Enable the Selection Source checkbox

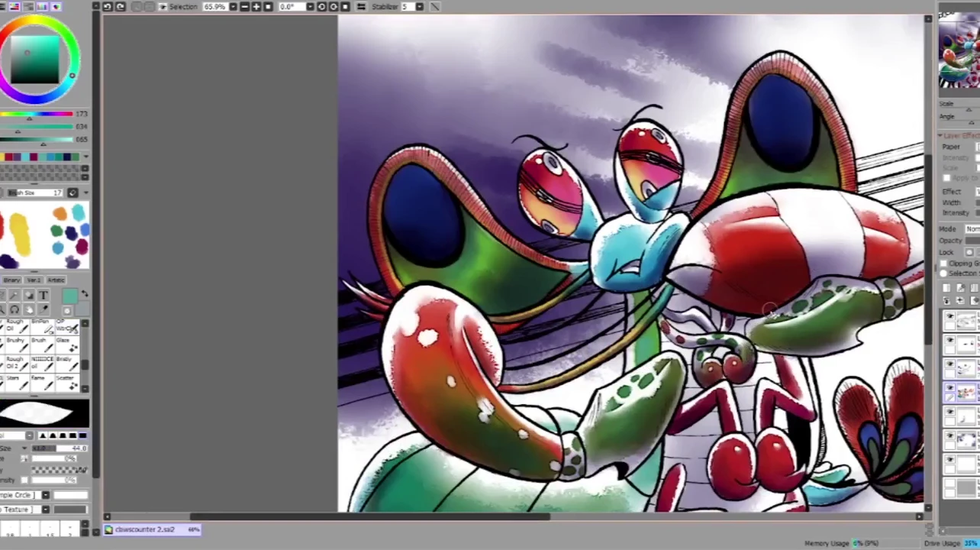coord(944,273)
